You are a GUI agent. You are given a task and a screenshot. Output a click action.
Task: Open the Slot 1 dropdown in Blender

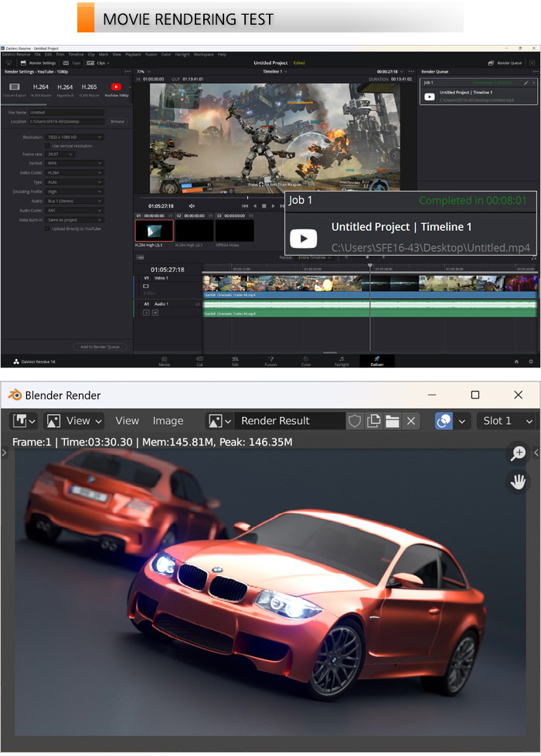[x=505, y=421]
